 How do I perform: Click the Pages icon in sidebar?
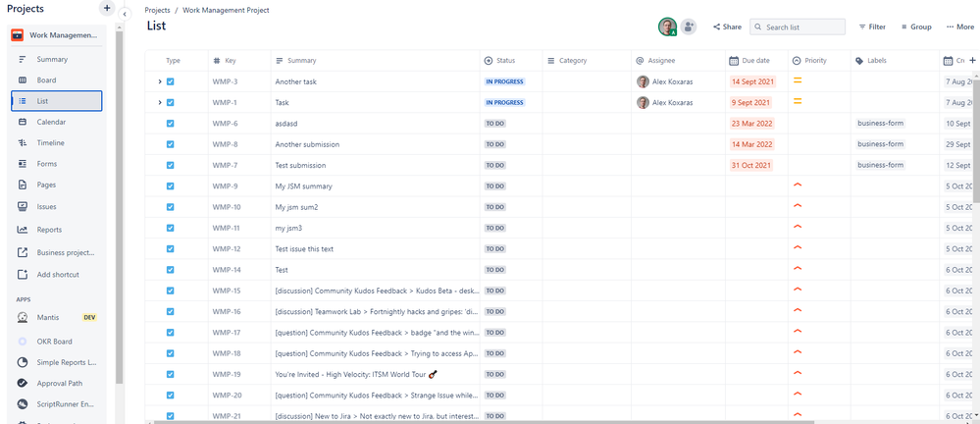[x=23, y=185]
